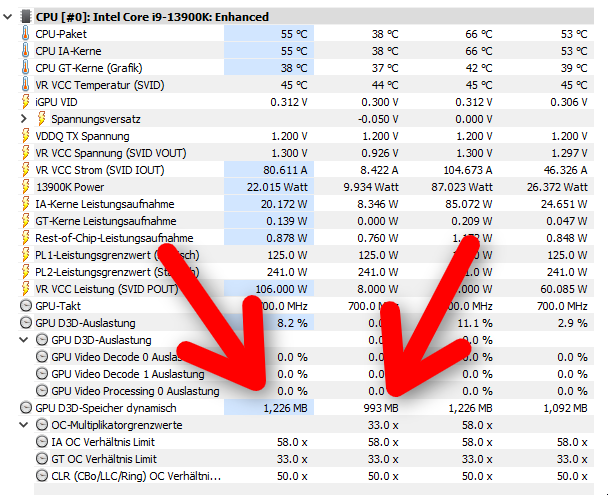Click maximum CPU-Paket value 66 °C

[x=478, y=34]
